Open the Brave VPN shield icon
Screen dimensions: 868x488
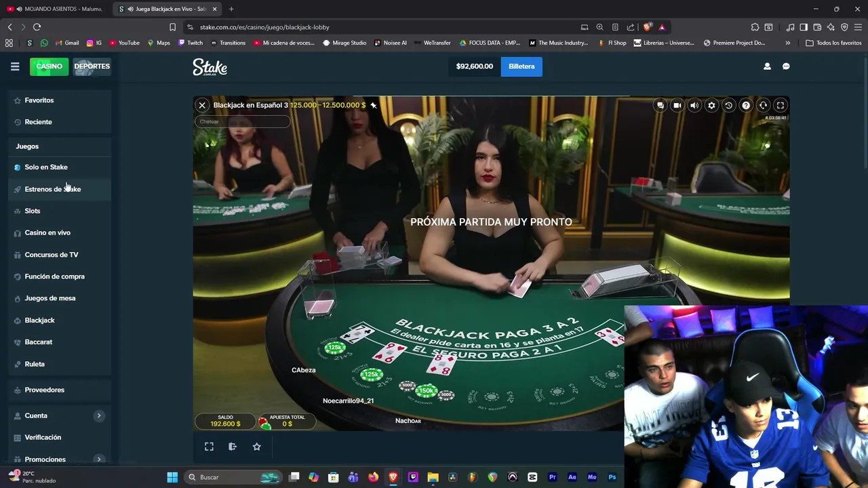pos(844,27)
